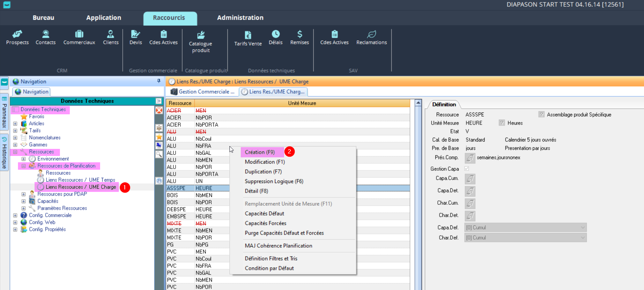This screenshot has width=644, height=290.
Task: Click the Prés.Comp. selection button
Action: (x=470, y=158)
